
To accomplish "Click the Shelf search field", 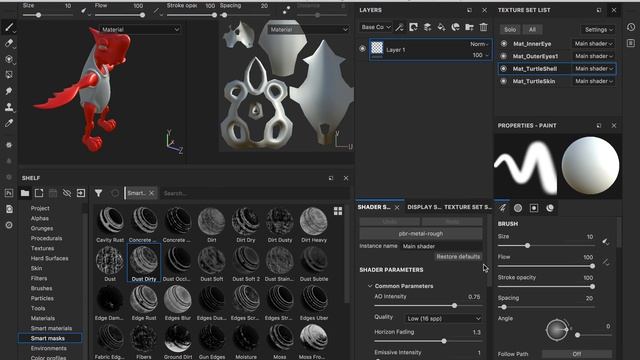I will tap(255, 193).
